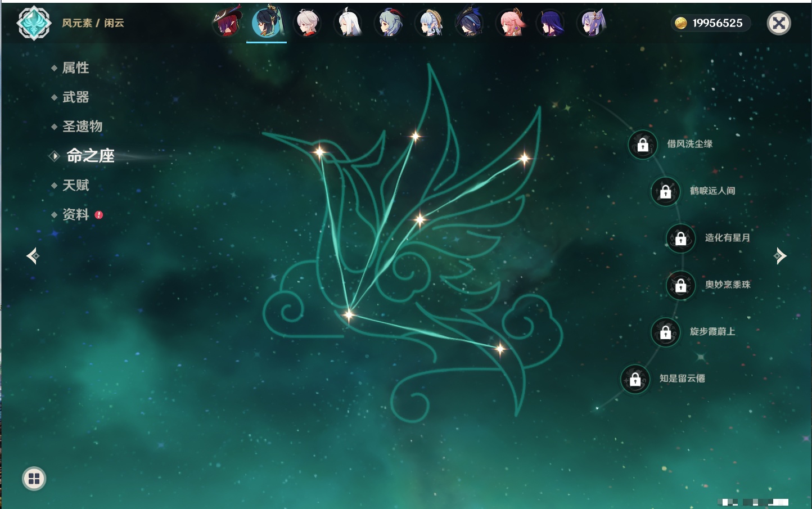Click the Anemo element emblem icon
812x509 pixels.
pyautogui.click(x=34, y=23)
